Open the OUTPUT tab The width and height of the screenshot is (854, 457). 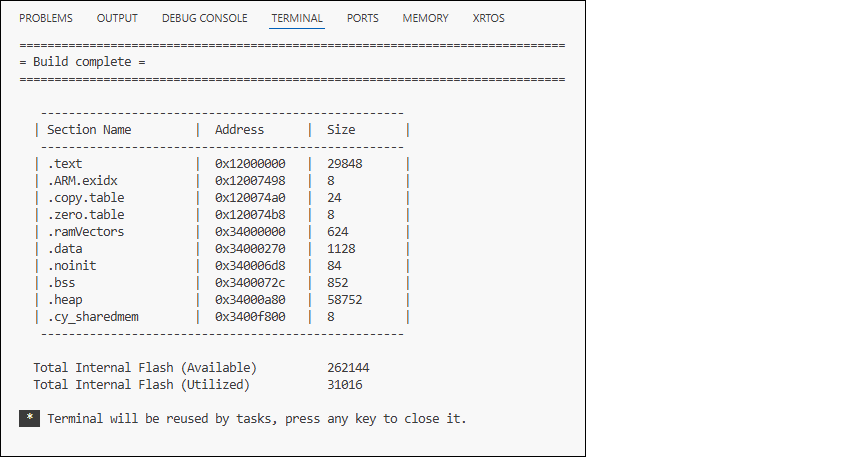[117, 18]
